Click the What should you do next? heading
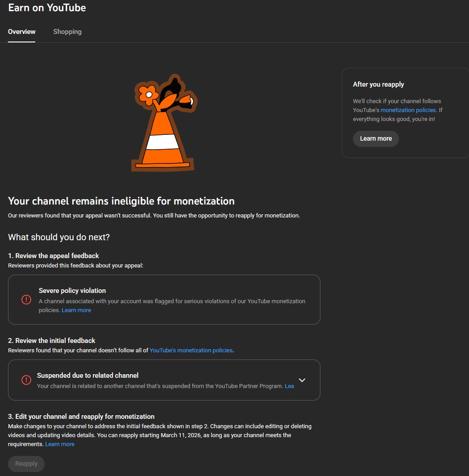This screenshot has height=476, width=469. tap(59, 237)
